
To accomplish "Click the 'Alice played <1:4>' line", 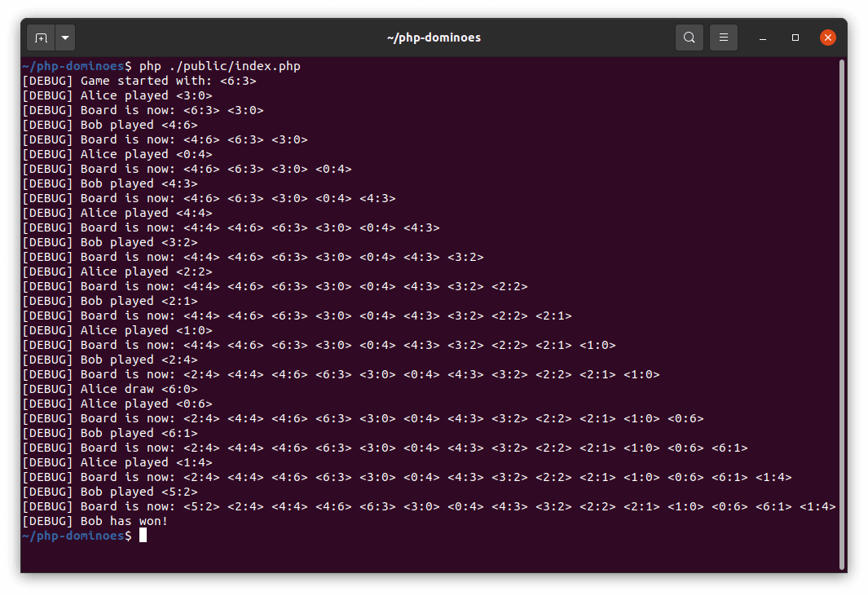I will (117, 462).
